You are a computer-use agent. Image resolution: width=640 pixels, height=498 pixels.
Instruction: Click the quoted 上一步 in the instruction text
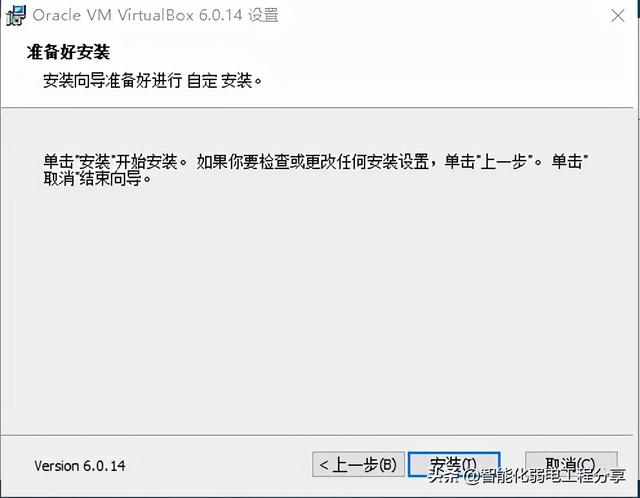coord(503,162)
